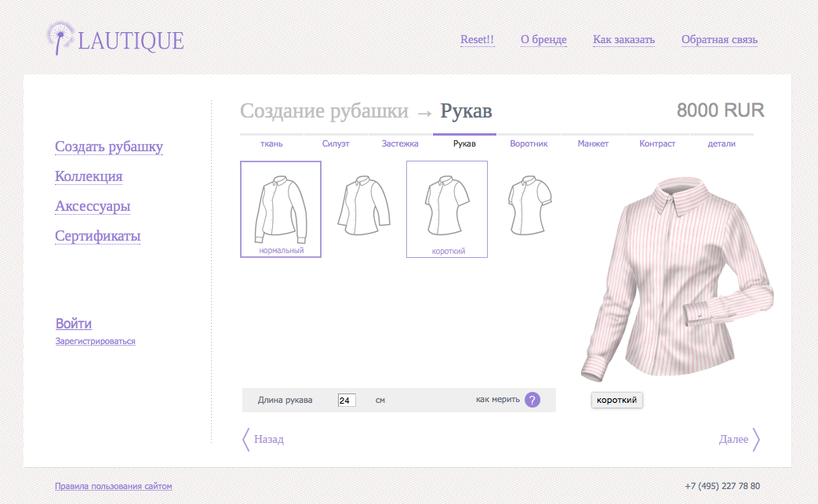
Task: Click the 'как мерить' label text
Action: tap(498, 399)
